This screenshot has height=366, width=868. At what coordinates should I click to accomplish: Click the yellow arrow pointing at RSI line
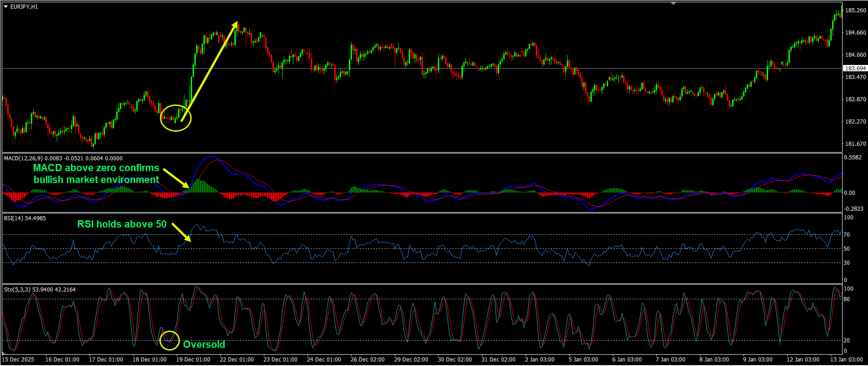tap(181, 232)
